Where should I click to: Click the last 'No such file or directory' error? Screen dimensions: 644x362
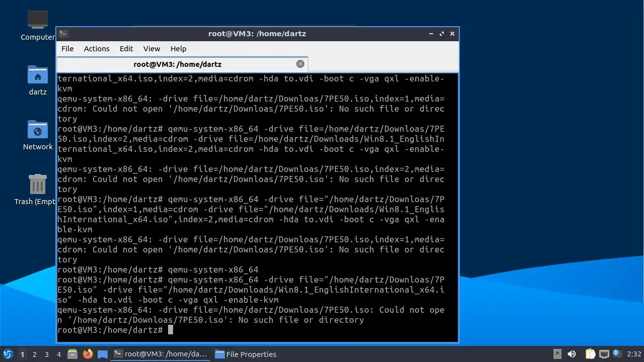coord(301,320)
